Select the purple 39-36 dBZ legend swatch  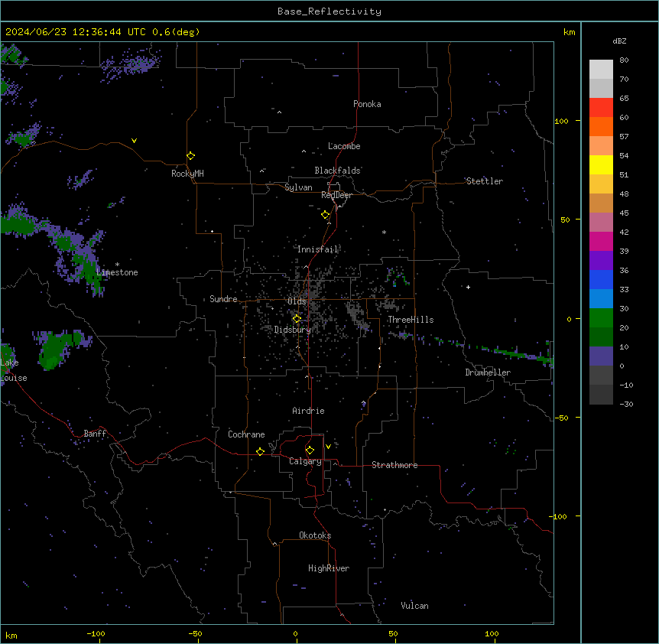(x=601, y=260)
